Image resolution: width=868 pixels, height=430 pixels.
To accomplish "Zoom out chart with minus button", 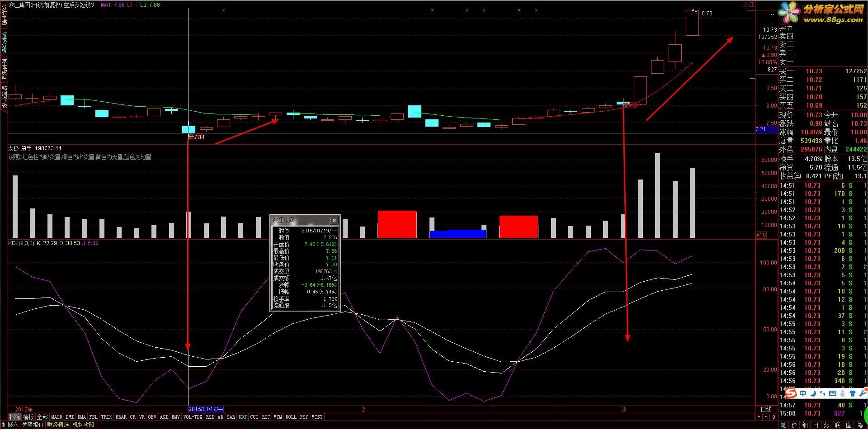I will tap(766, 417).
